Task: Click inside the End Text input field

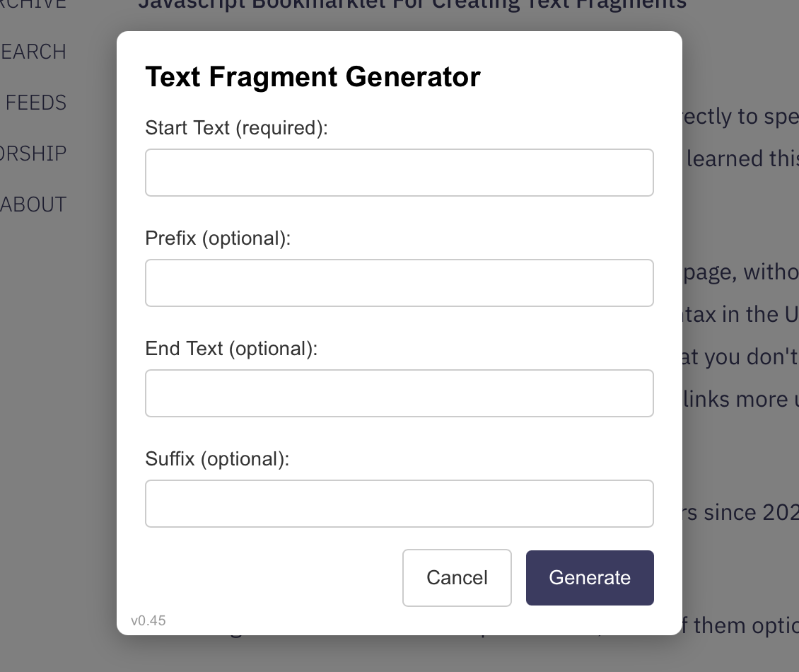Action: (x=399, y=393)
